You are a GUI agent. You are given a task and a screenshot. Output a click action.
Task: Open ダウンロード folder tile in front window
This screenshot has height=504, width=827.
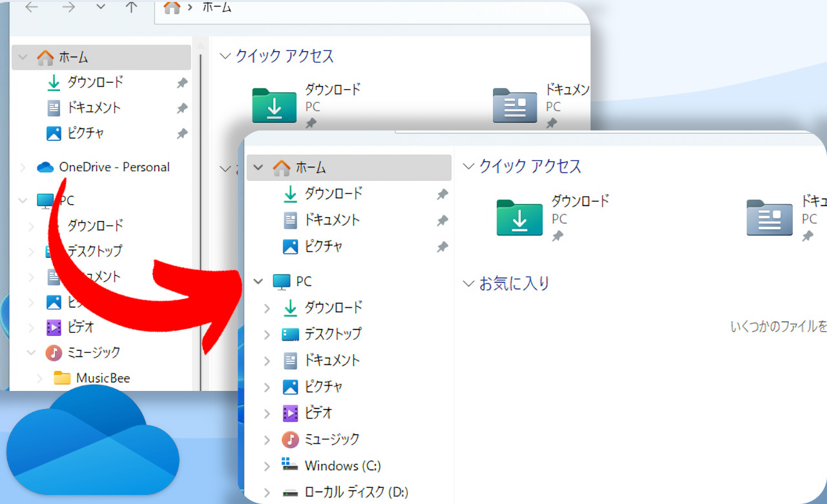click(553, 217)
